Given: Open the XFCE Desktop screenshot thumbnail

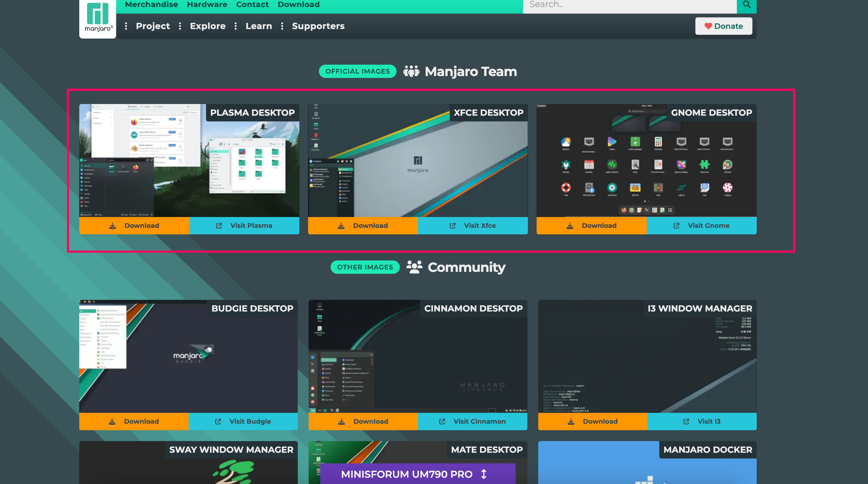Looking at the screenshot, I should pos(418,161).
